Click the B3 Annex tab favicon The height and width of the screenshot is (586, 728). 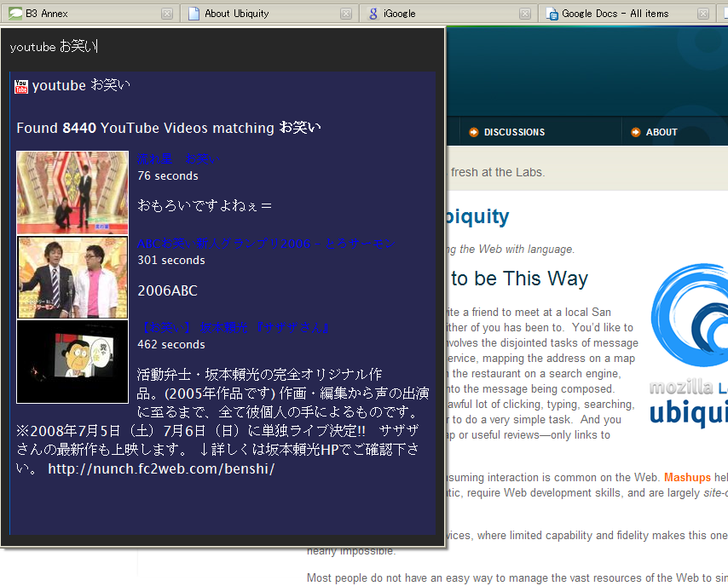pyautogui.click(x=15, y=14)
